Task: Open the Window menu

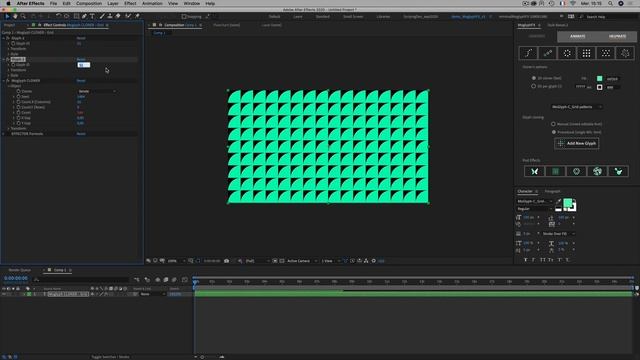Action: [191, 3]
